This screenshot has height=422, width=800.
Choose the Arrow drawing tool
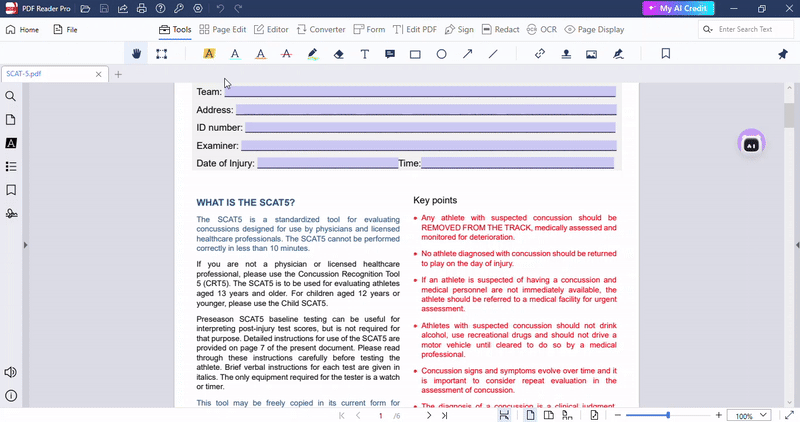click(x=467, y=54)
